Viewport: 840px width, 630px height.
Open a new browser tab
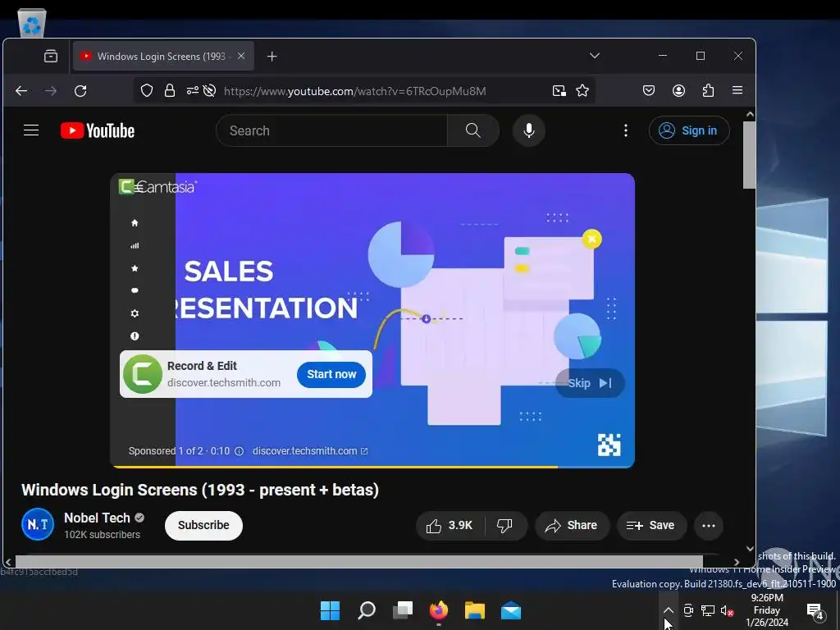pyautogui.click(x=272, y=57)
